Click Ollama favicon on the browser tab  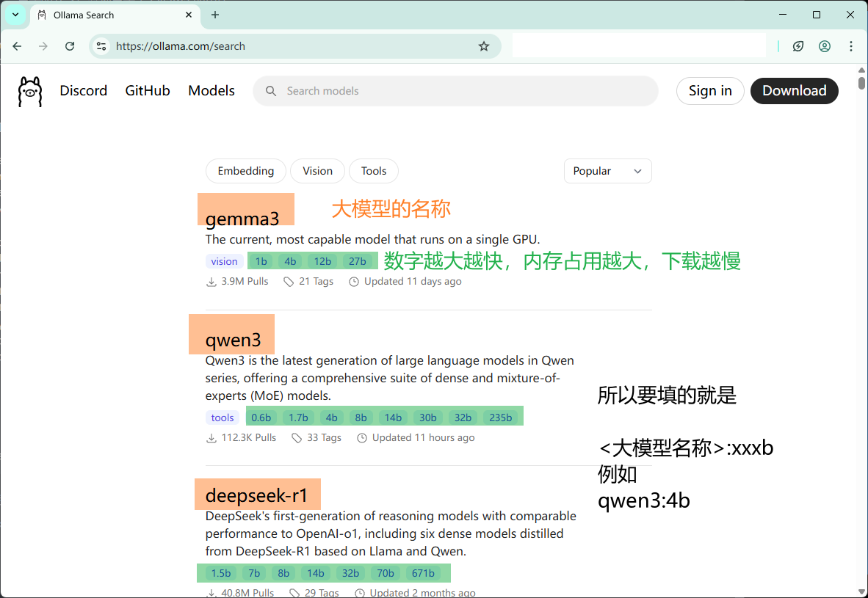pyautogui.click(x=42, y=15)
